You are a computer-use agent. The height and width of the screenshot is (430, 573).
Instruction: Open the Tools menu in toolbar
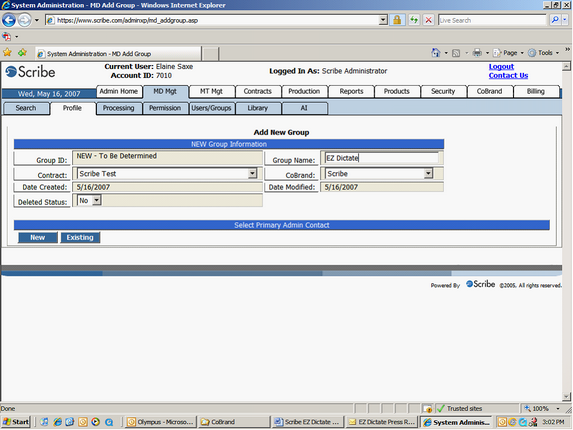pyautogui.click(x=543, y=53)
